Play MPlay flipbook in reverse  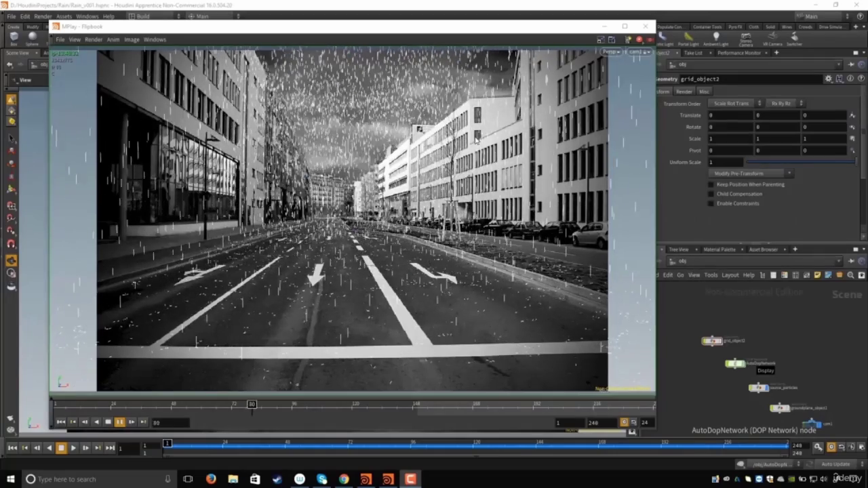tap(96, 422)
